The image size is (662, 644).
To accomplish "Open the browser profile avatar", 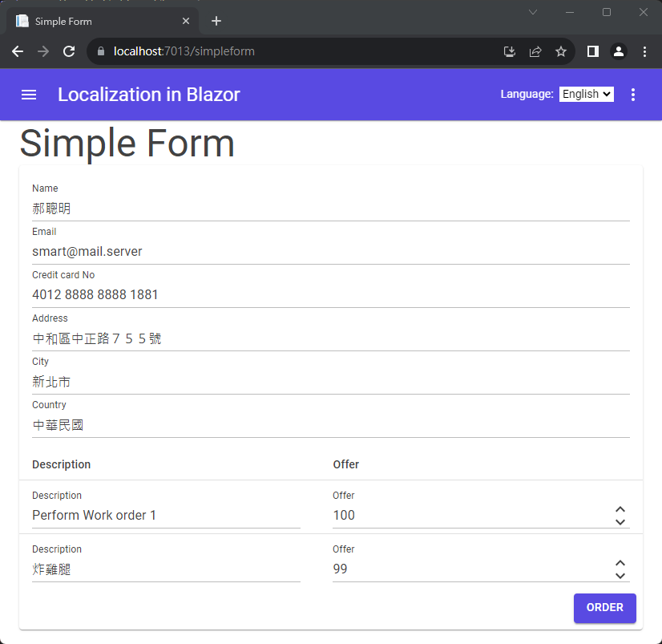I will coord(619,51).
